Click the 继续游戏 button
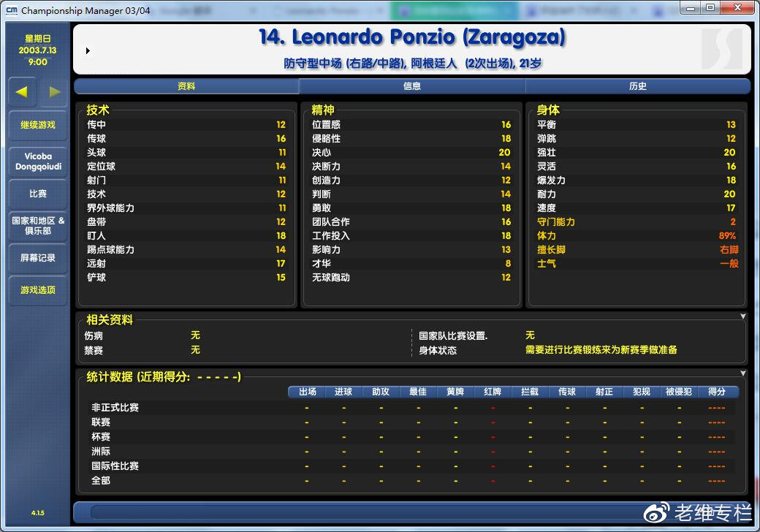Image resolution: width=760 pixels, height=532 pixels. point(38,125)
